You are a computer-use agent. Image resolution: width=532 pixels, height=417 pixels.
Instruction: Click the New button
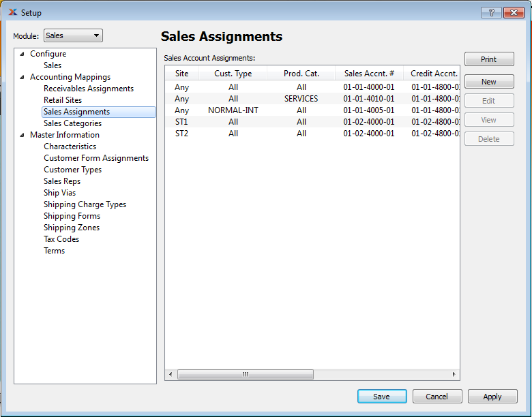tap(489, 82)
